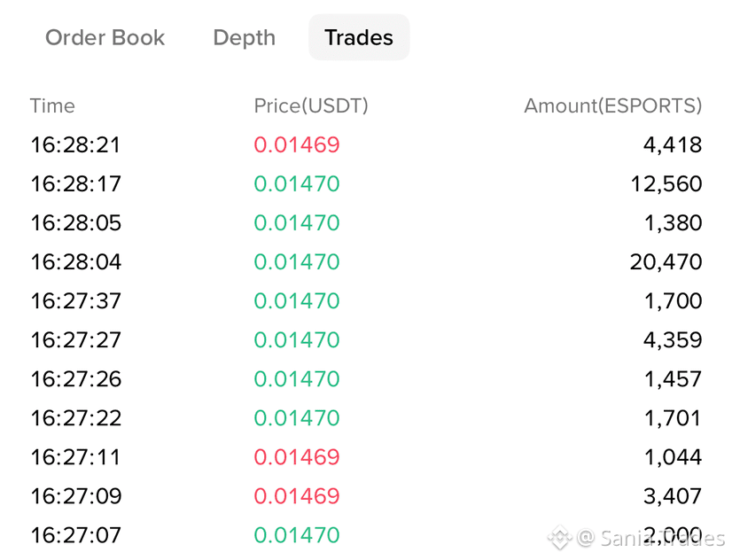This screenshot has height=560, width=732.
Task: Click the Binance logo watermark icon
Action: pyautogui.click(x=559, y=538)
